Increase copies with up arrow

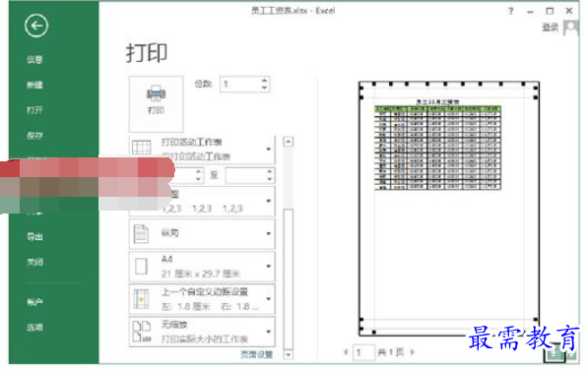tap(265, 81)
